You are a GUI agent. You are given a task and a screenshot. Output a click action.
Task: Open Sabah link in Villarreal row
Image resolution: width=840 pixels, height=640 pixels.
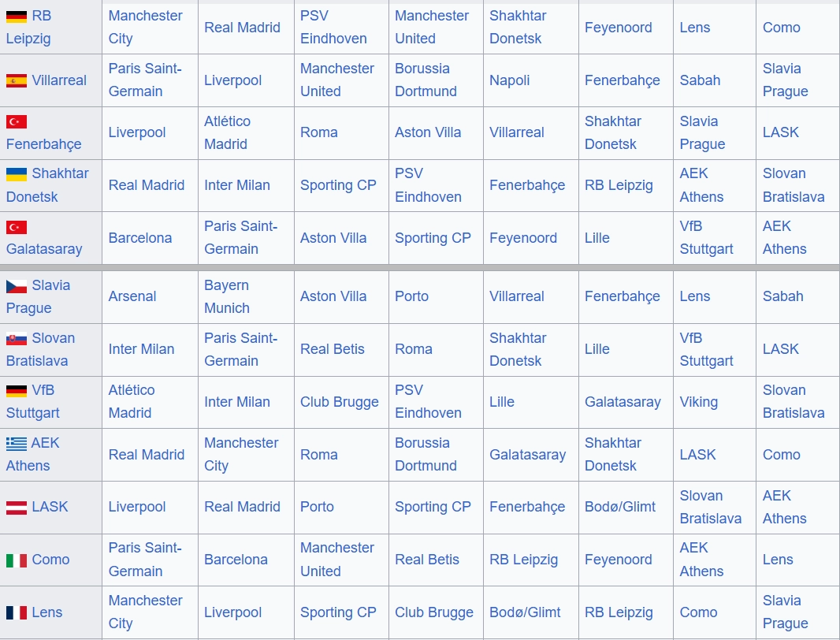(x=701, y=80)
